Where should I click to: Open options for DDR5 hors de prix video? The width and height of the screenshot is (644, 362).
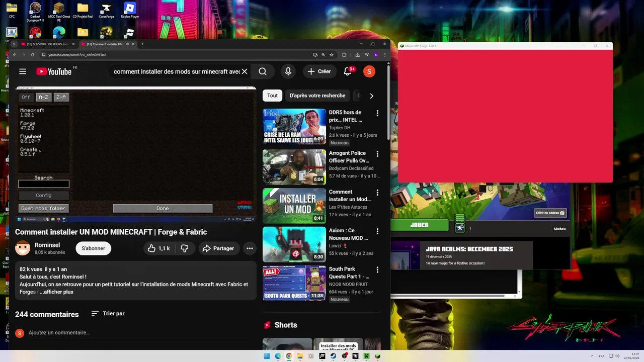click(377, 114)
